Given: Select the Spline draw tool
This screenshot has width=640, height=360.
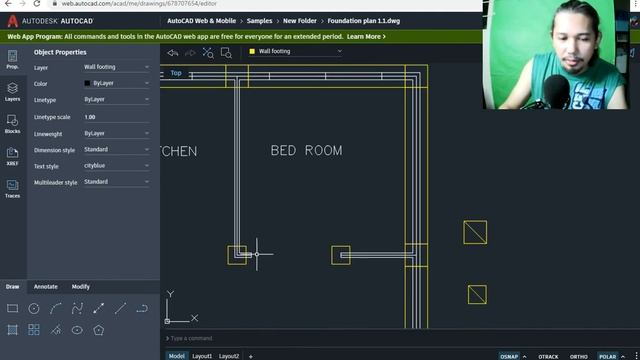Looking at the screenshot, I should click(x=77, y=309).
